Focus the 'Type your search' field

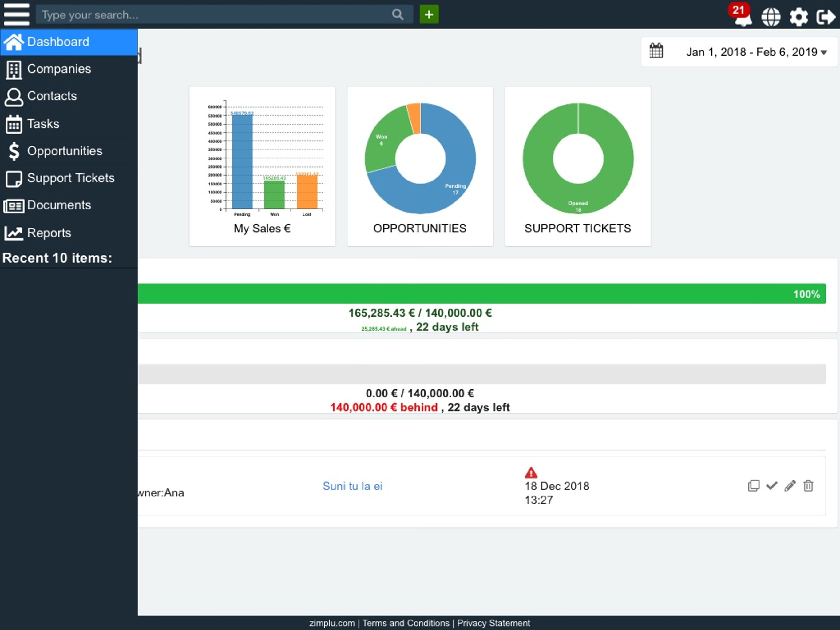click(224, 14)
